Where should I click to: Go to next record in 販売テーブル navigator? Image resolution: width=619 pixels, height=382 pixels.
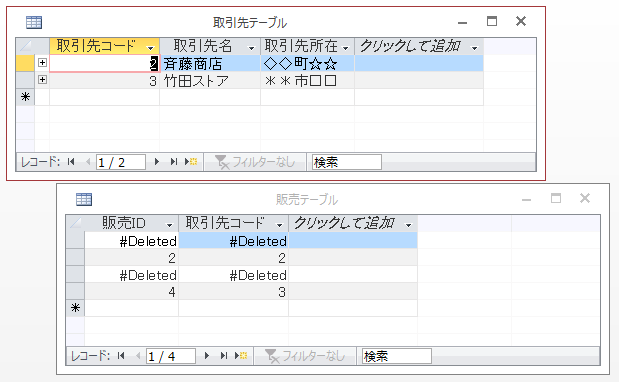point(206,356)
